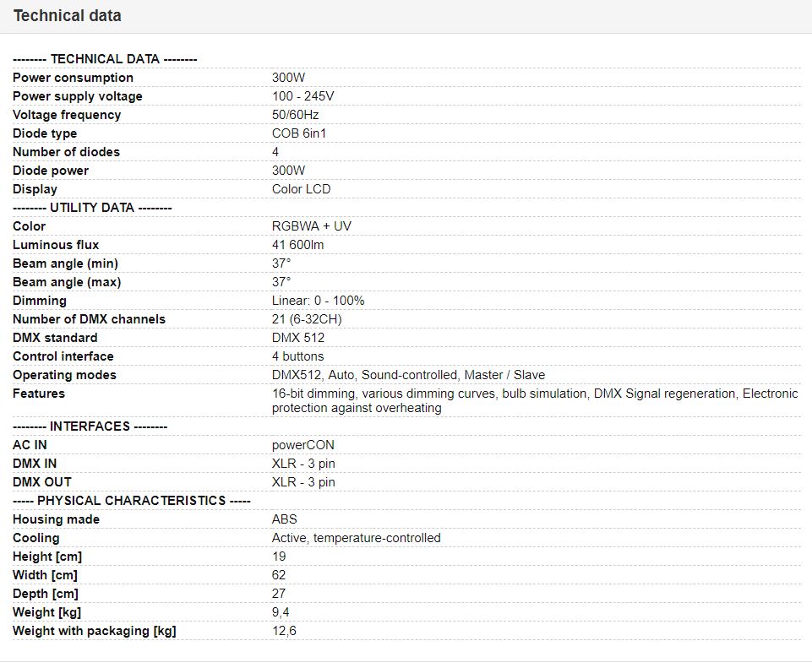The image size is (812, 668).
Task: Click the 'Number of diodes' label
Action: (x=66, y=152)
